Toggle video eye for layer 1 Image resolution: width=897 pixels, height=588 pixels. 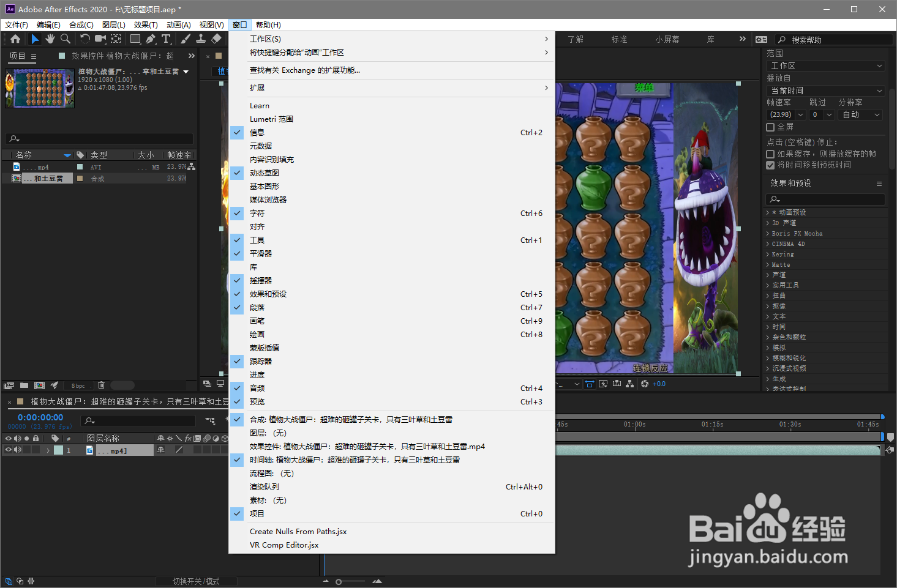coord(8,450)
